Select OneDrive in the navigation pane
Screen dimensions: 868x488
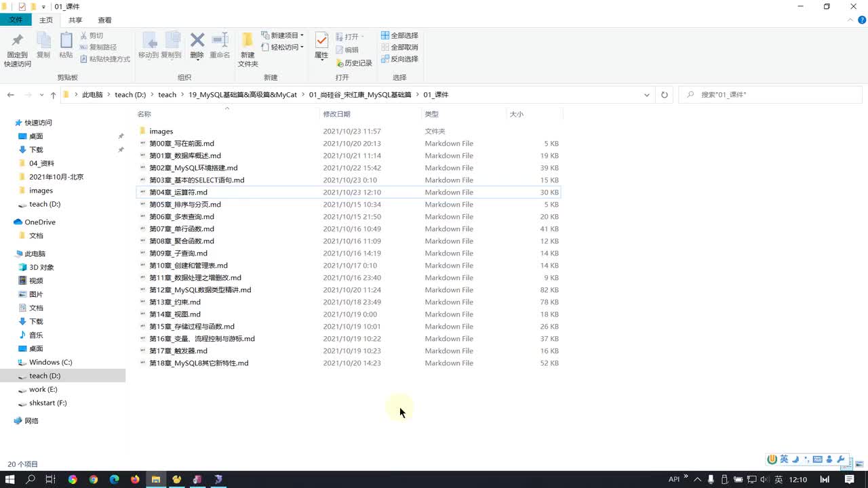click(x=40, y=222)
